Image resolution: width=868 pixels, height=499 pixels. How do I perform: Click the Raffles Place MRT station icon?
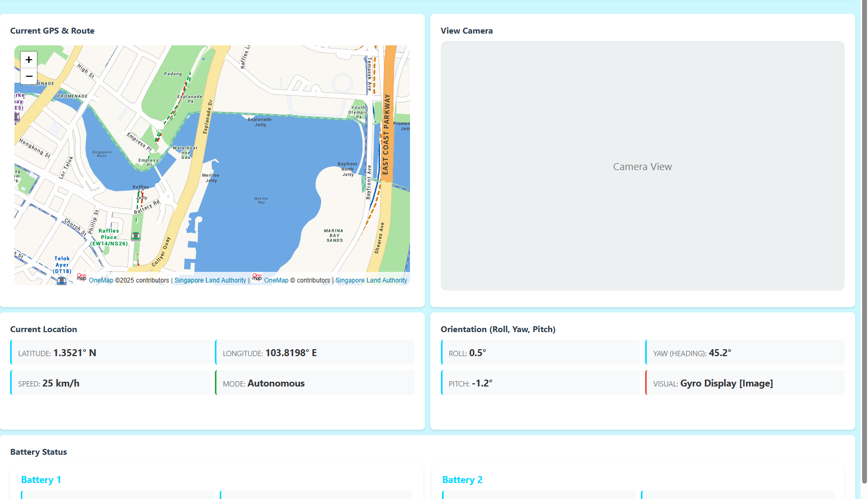coord(136,236)
